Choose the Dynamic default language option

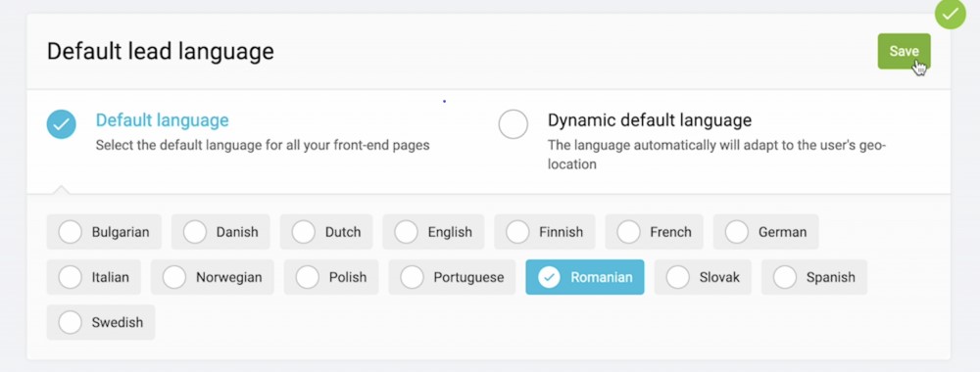(514, 124)
